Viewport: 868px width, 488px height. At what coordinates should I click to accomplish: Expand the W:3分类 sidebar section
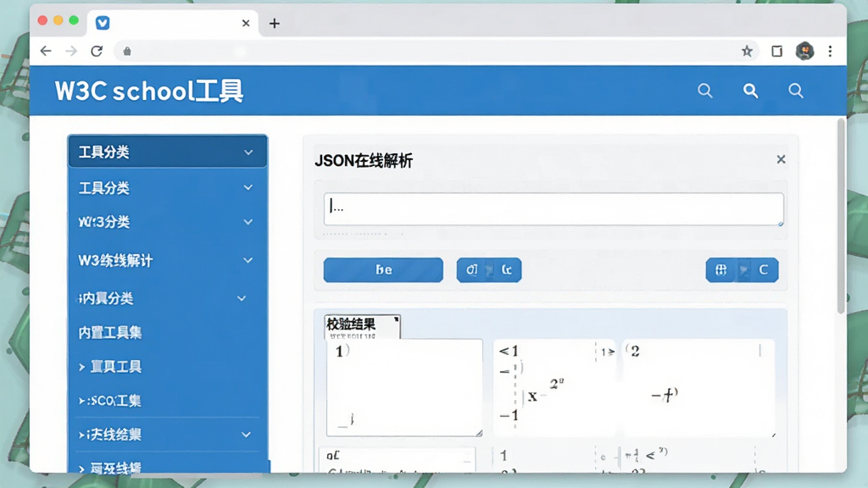167,222
